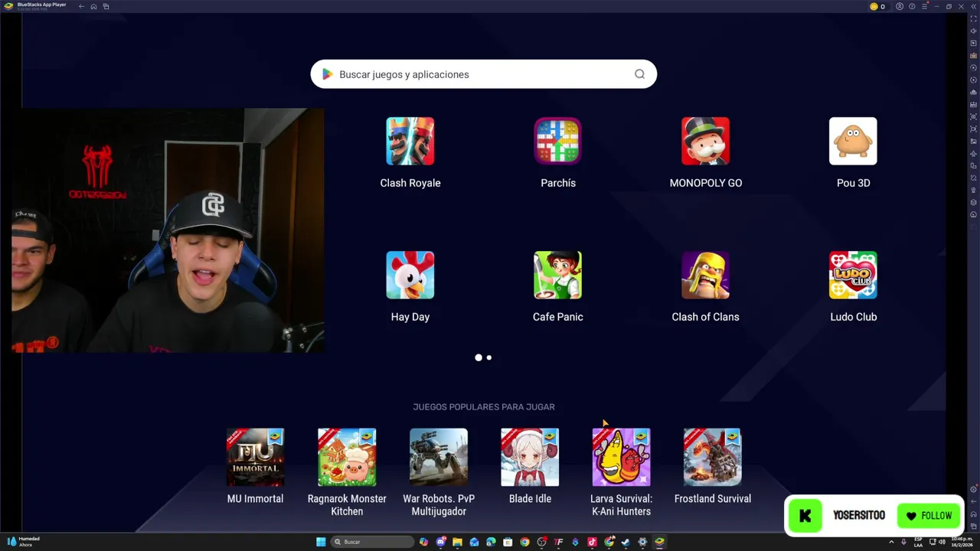
Task: Select the Blade Idle game thumbnail
Action: 530,457
